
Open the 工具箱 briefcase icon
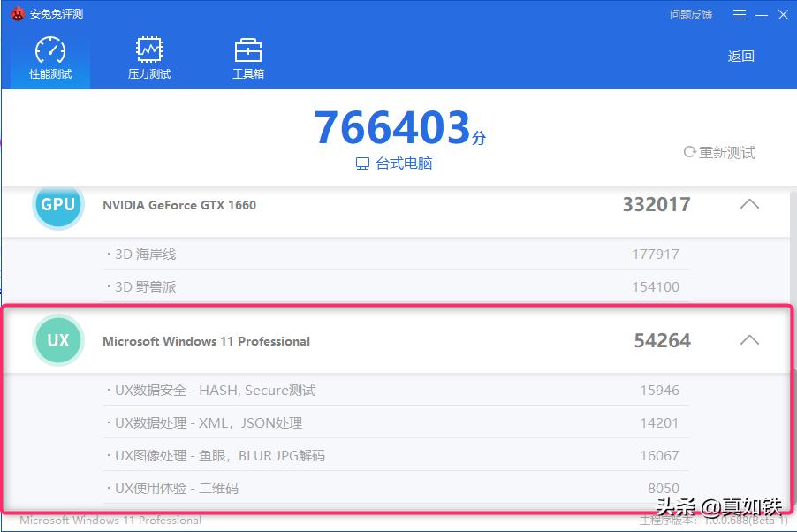247,48
